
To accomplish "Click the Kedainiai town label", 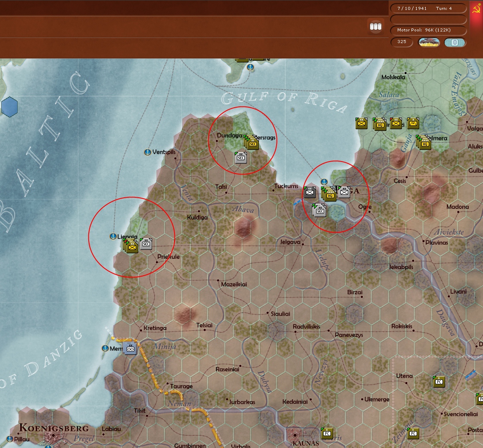I will (x=295, y=402).
